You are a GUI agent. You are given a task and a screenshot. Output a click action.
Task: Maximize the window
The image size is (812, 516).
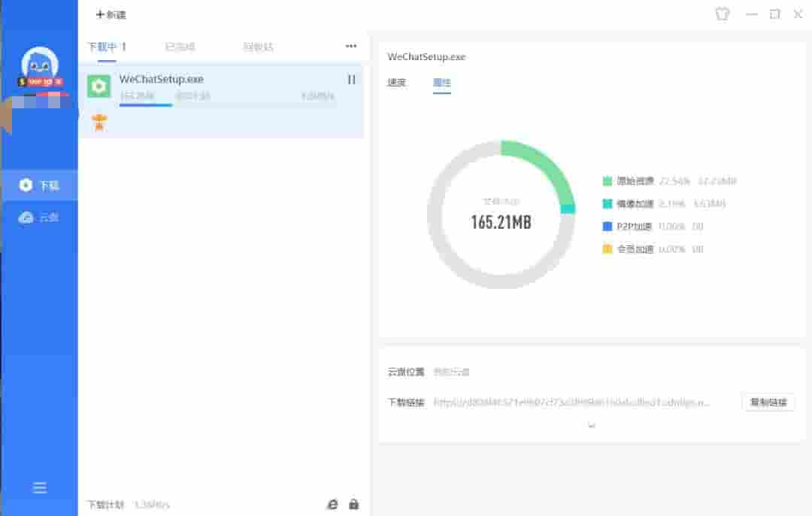774,14
